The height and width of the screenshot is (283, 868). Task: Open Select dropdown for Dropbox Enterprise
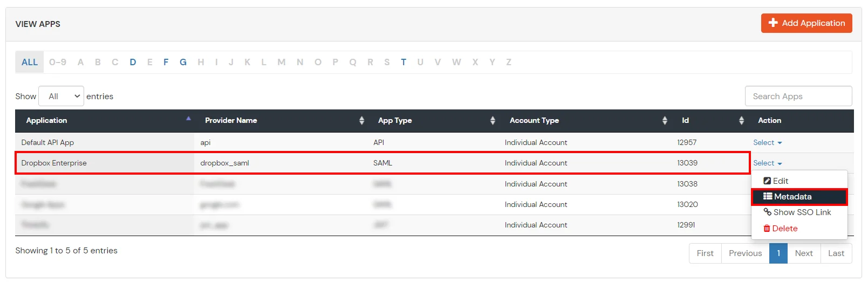[x=768, y=163]
